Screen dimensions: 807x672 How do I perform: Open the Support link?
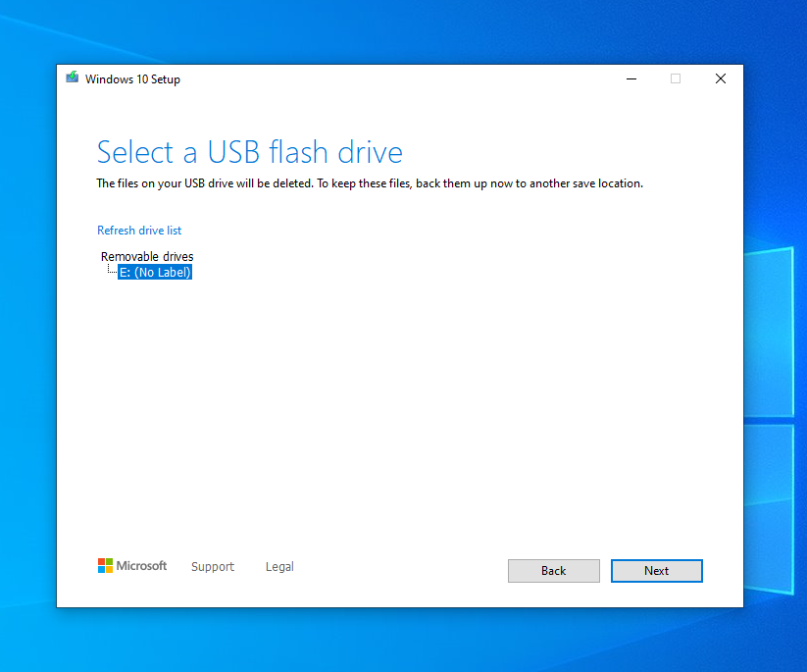(x=213, y=566)
